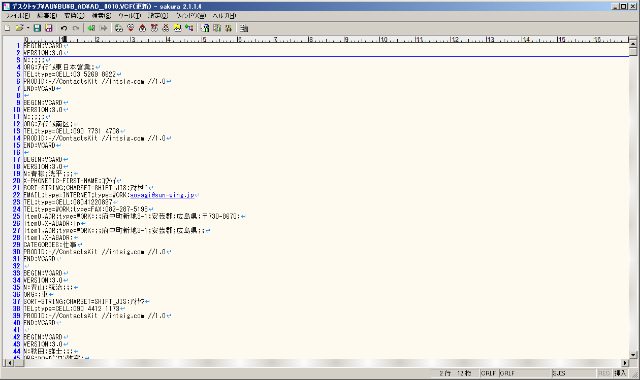Click the TEL line on line 5

pyautogui.click(x=70, y=74)
